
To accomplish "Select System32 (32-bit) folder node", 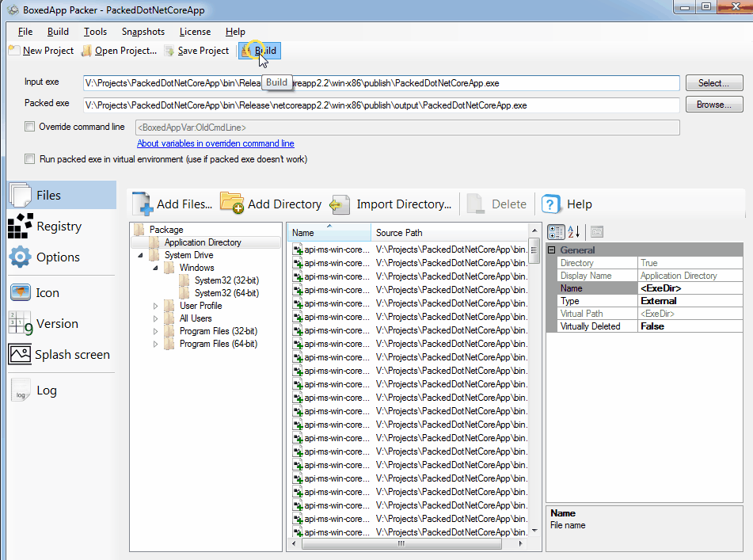I will click(x=226, y=280).
